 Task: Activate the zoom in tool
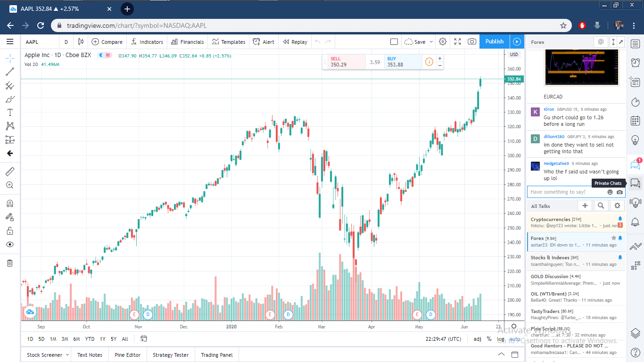[x=10, y=185]
